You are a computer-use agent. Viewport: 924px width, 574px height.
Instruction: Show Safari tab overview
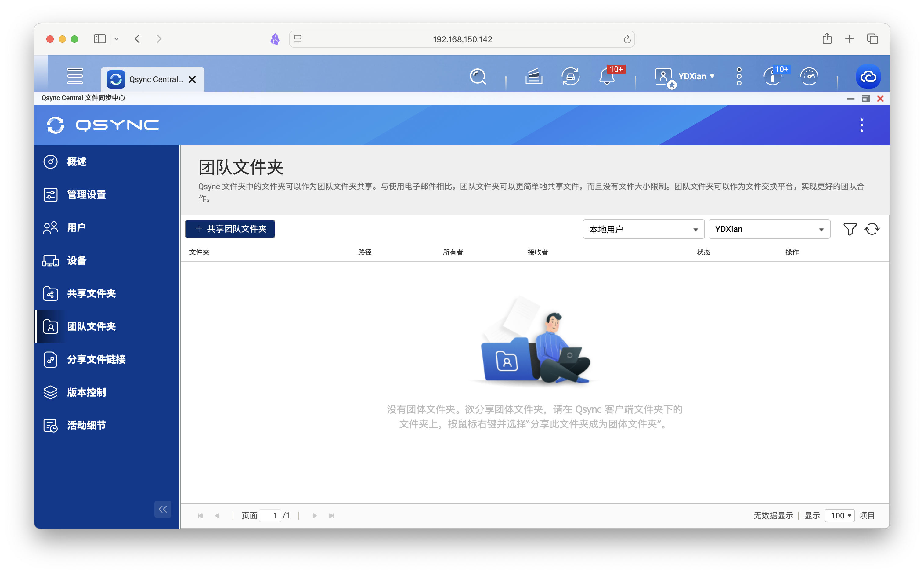[x=872, y=39]
